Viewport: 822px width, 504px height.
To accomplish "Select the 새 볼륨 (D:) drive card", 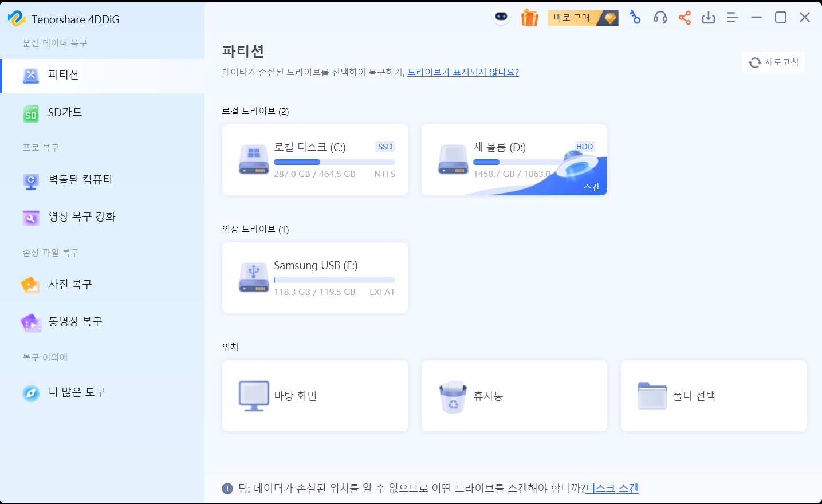I will 514,160.
